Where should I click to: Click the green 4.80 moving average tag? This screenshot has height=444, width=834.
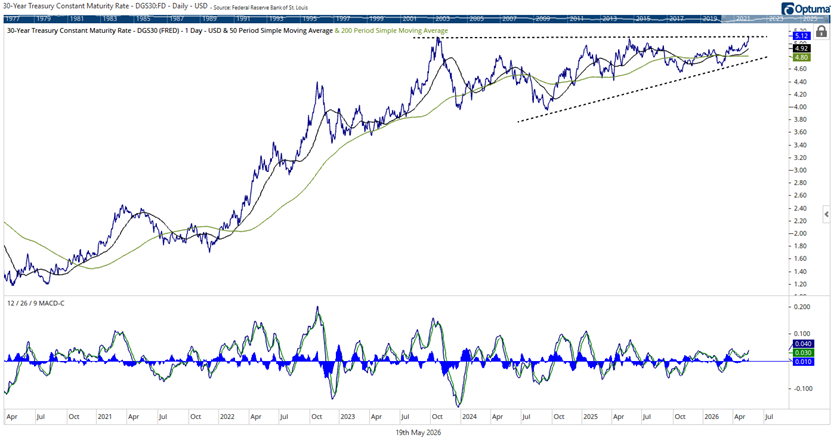click(802, 57)
